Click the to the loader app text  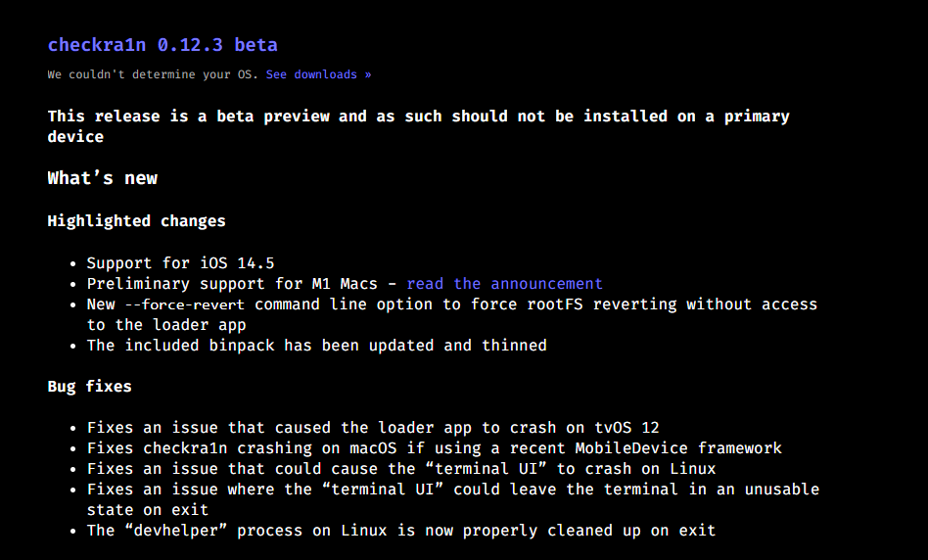(166, 325)
